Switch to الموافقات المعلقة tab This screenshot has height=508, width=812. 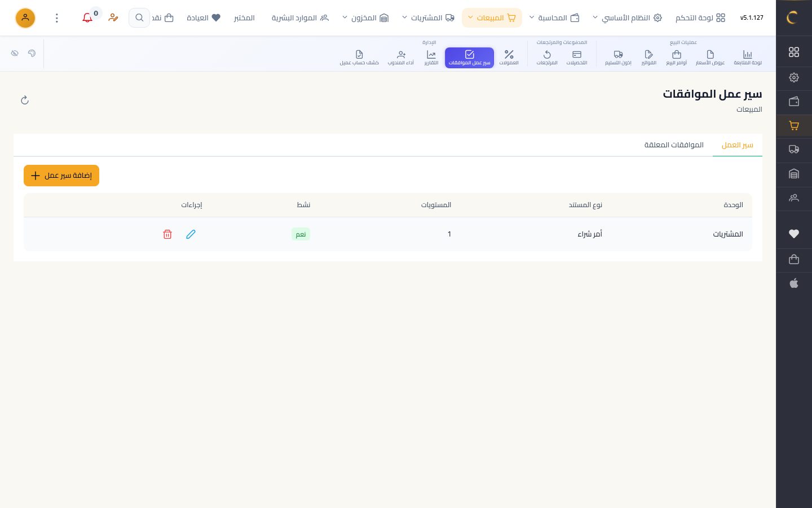point(674,145)
